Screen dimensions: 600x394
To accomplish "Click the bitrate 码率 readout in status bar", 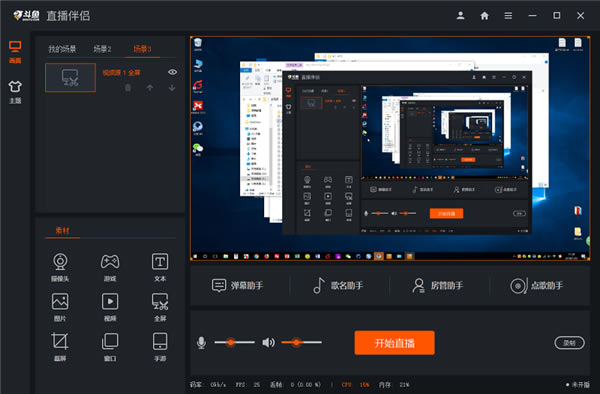I will pyautogui.click(x=208, y=384).
